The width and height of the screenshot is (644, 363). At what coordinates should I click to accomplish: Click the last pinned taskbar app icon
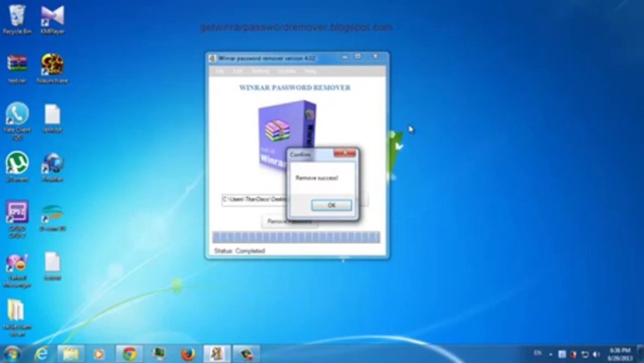[247, 354]
